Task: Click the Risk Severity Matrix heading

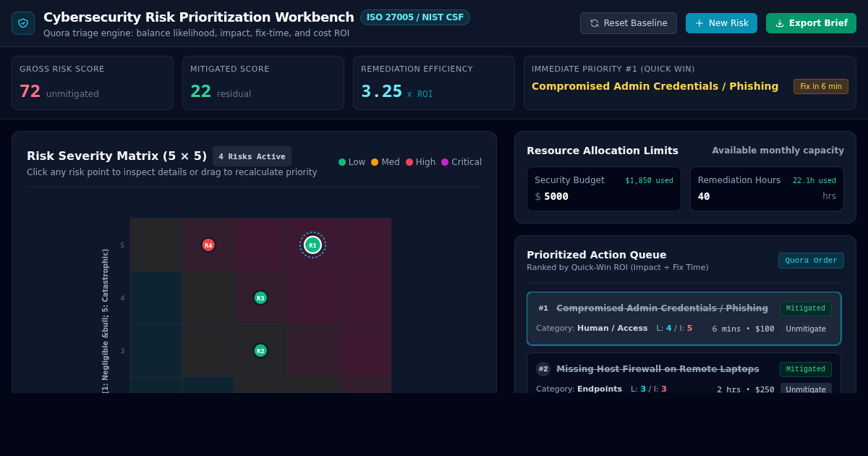Action: 117,156
